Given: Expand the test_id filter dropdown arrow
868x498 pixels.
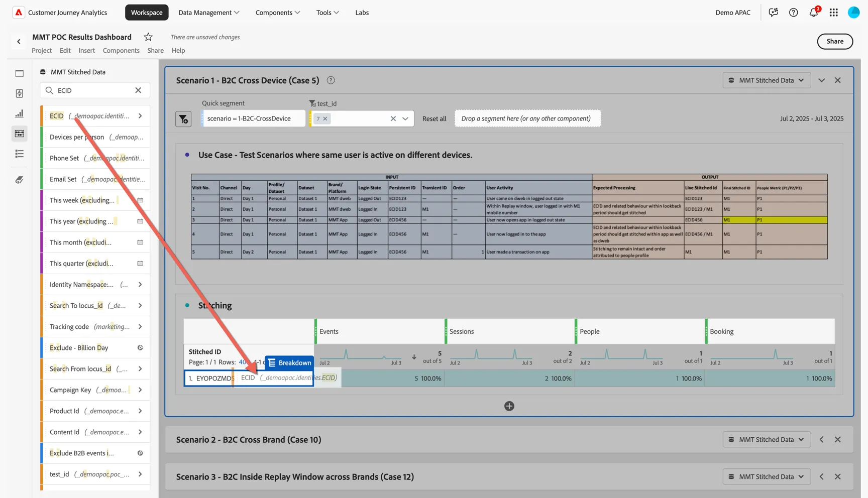Looking at the screenshot, I should [405, 119].
